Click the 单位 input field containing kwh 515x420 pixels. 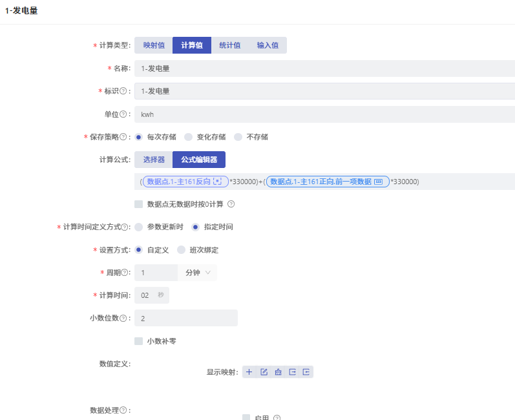tap(323, 114)
